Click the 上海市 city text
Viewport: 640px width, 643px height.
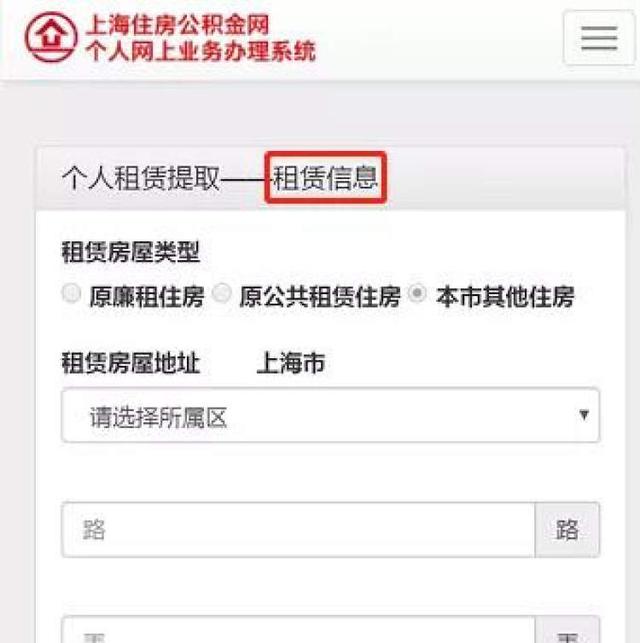[x=291, y=363]
